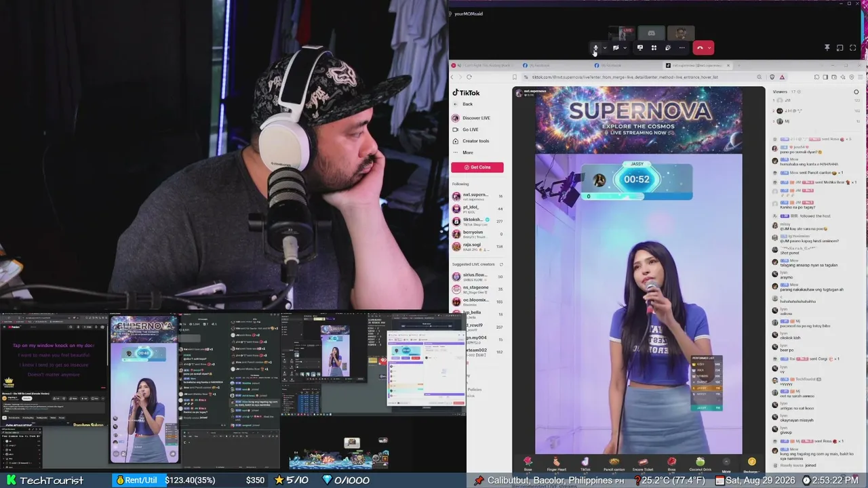Open the Brave Shields icon

click(771, 77)
